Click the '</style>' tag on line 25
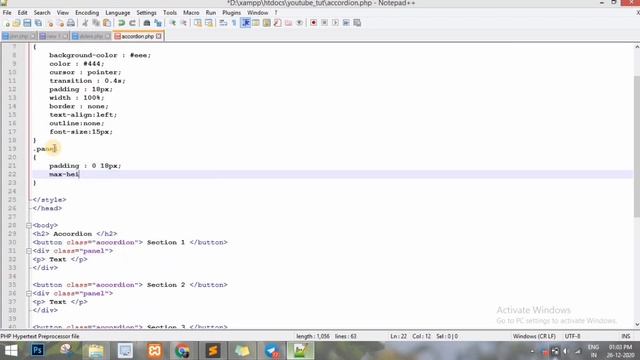 pos(49,200)
